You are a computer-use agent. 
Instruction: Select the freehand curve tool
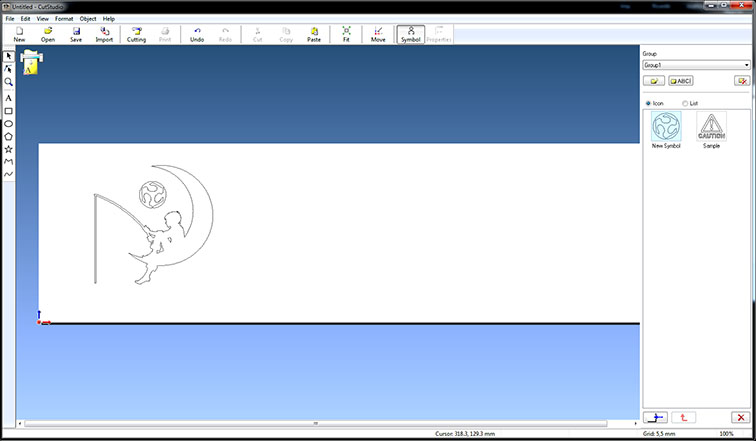(8, 174)
